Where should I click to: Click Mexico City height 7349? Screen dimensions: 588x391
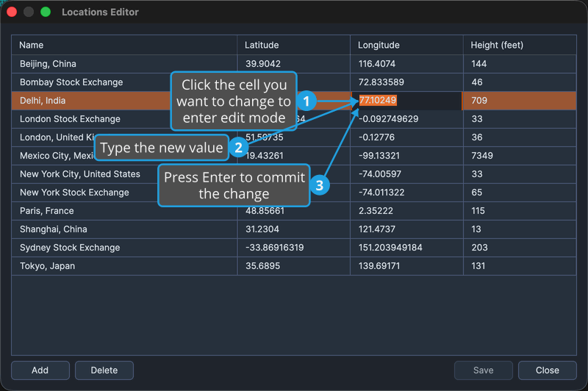pyautogui.click(x=520, y=156)
